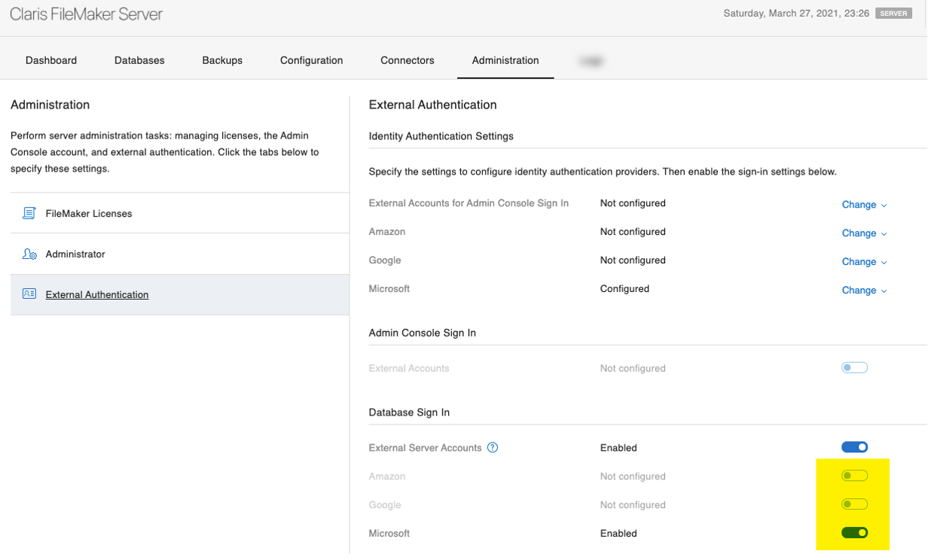The image size is (928, 560).
Task: Click the External Server Accounts label
Action: click(425, 448)
